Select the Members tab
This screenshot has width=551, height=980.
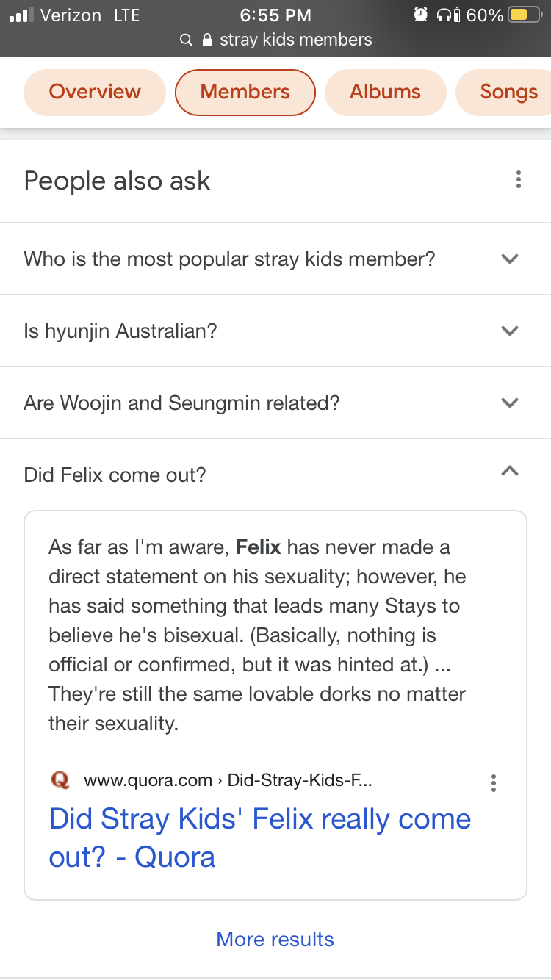point(245,92)
